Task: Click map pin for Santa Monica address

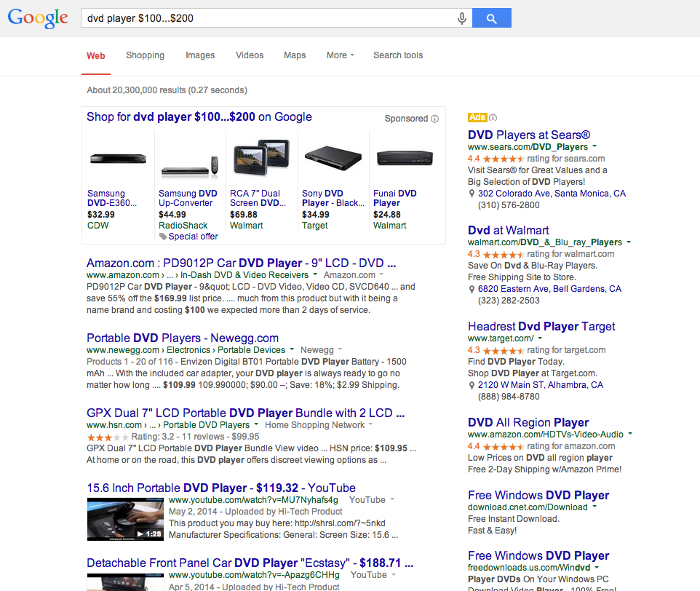Action: 472,194
